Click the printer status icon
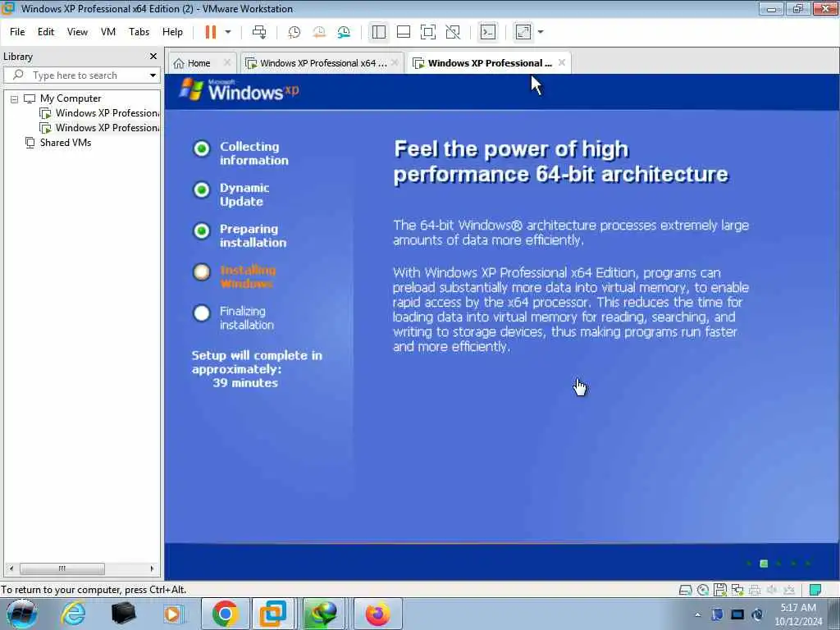The image size is (840, 630). [x=755, y=591]
